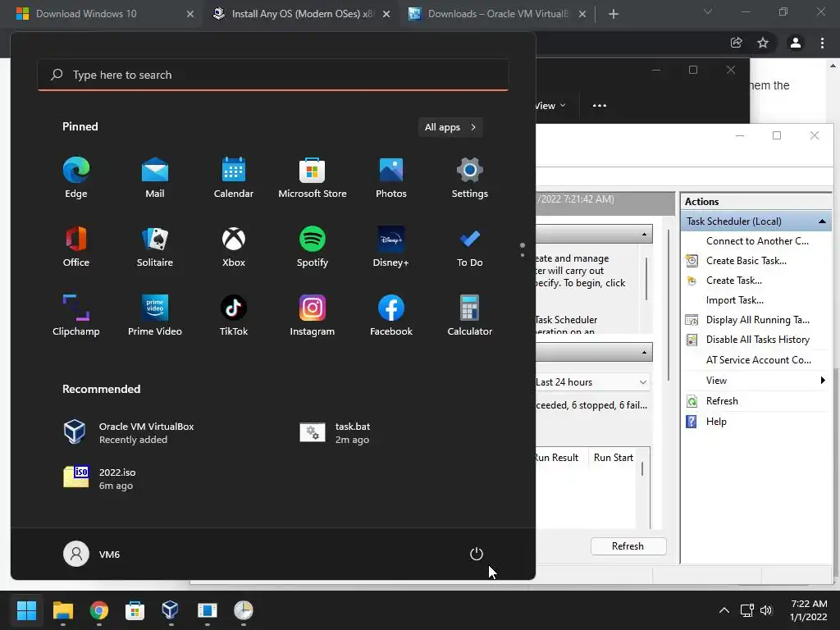This screenshot has height=630, width=840.
Task: Open See more options in Explorer
Action: [600, 106]
